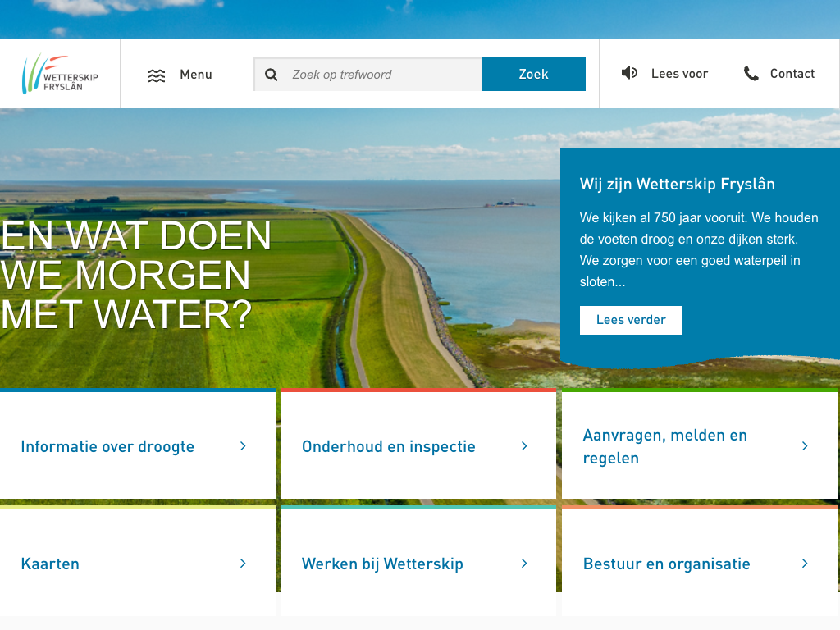Click the Wetterskip Fryslân logo
This screenshot has height=630, width=840.
click(x=60, y=74)
